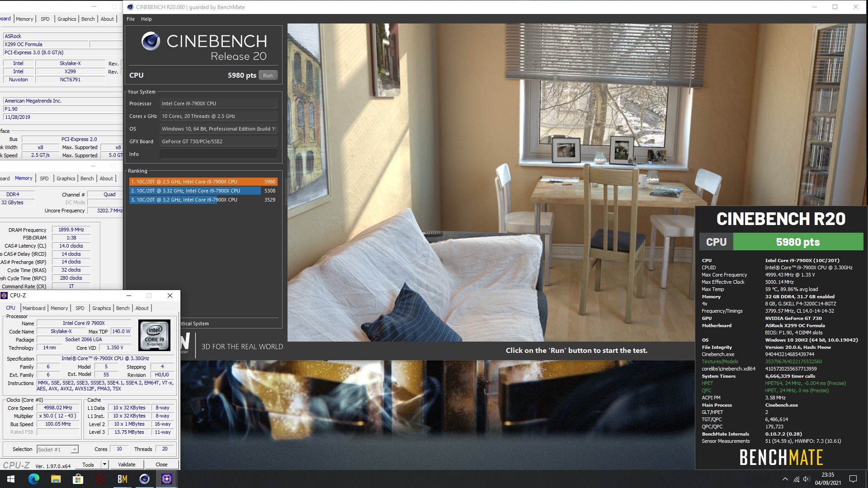Click the GFX Board field
Image resolution: width=868 pixels, height=488 pixels.
[218, 141]
